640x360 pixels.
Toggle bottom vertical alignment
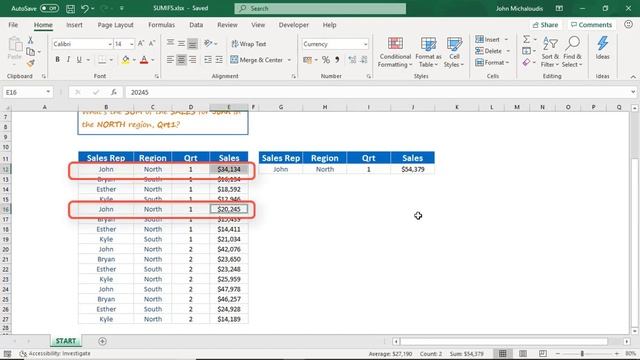[x=192, y=44]
